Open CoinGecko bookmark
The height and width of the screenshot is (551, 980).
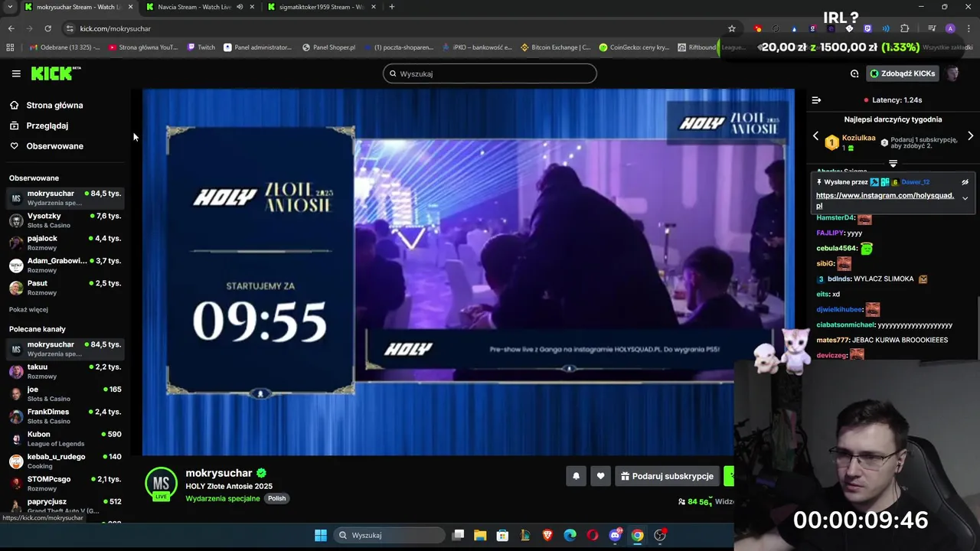click(x=634, y=47)
